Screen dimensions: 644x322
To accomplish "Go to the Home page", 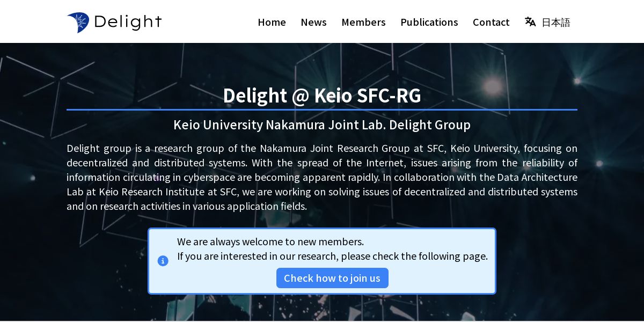I will pos(272,22).
